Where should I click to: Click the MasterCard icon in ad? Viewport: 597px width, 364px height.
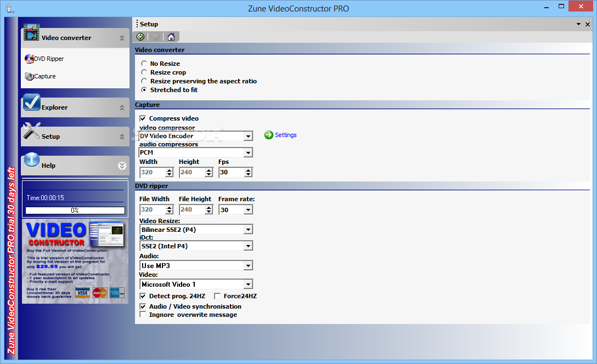coord(100,293)
